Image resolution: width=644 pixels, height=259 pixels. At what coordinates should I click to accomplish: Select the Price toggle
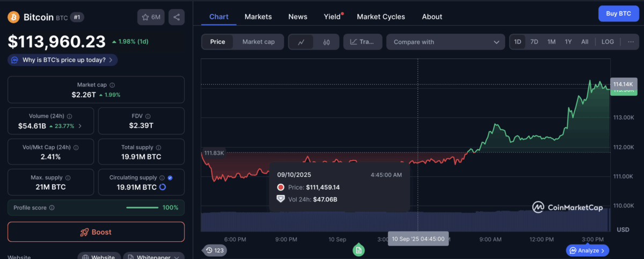[x=218, y=42]
